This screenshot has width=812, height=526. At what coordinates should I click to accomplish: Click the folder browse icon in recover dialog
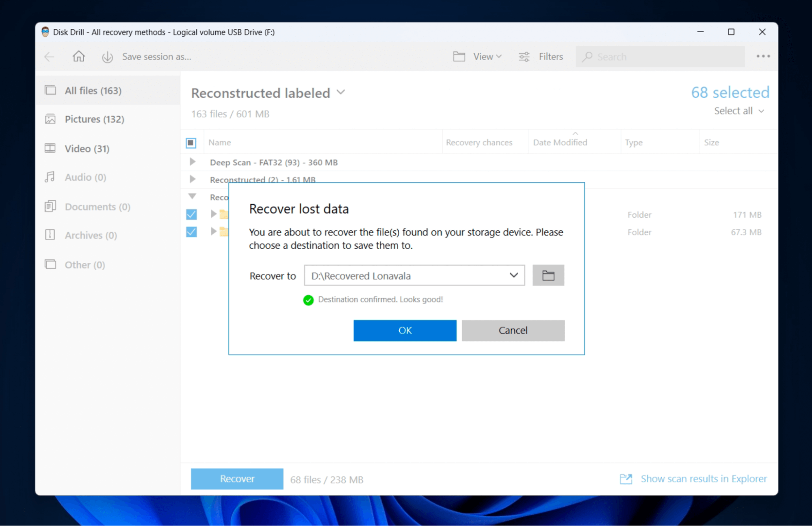pos(547,275)
